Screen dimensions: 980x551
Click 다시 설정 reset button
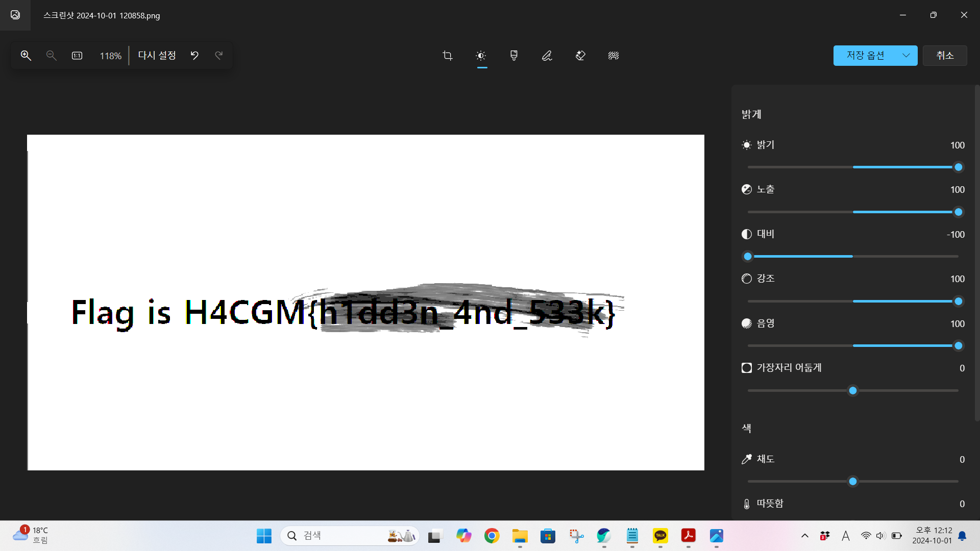[x=157, y=56]
